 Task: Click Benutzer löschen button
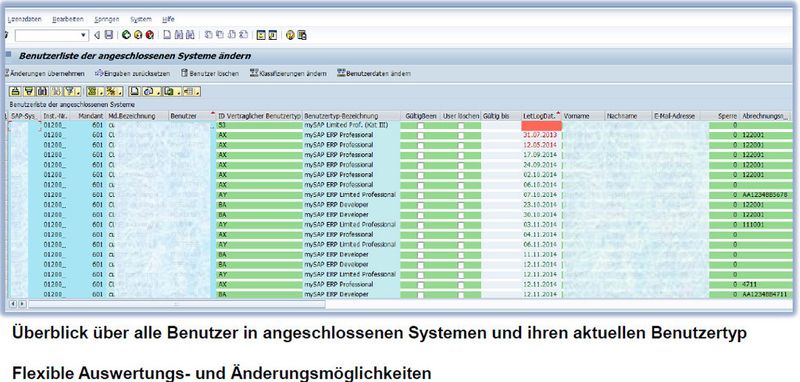pos(210,73)
